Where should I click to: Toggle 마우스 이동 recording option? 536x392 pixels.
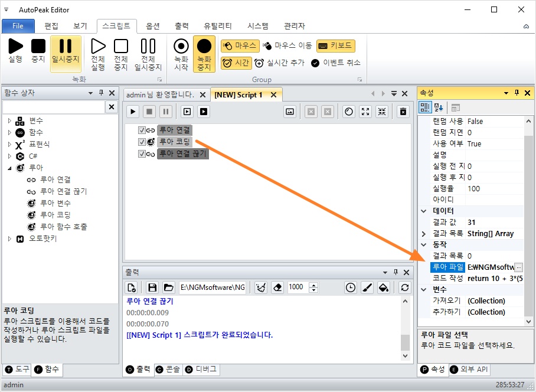pyautogui.click(x=287, y=46)
